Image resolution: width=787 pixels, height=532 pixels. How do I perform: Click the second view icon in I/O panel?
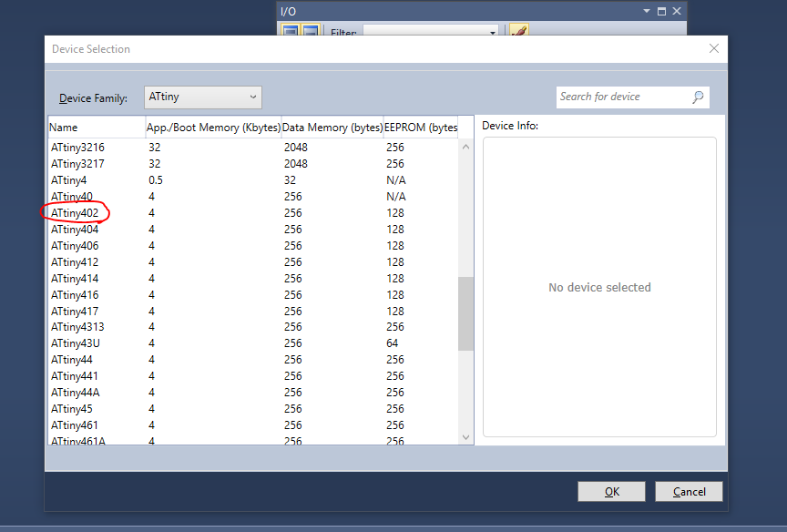[310, 32]
